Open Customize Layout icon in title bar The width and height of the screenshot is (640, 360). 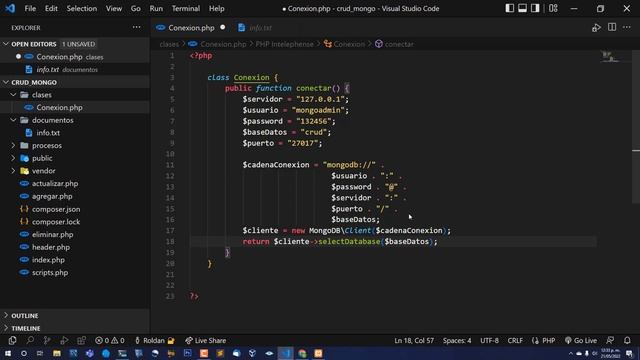pyautogui.click(x=553, y=8)
